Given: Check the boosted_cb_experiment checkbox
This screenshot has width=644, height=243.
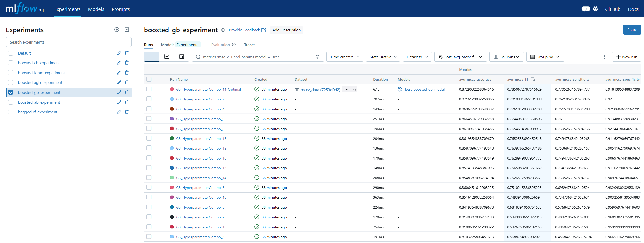Looking at the screenshot, I should point(11,63).
